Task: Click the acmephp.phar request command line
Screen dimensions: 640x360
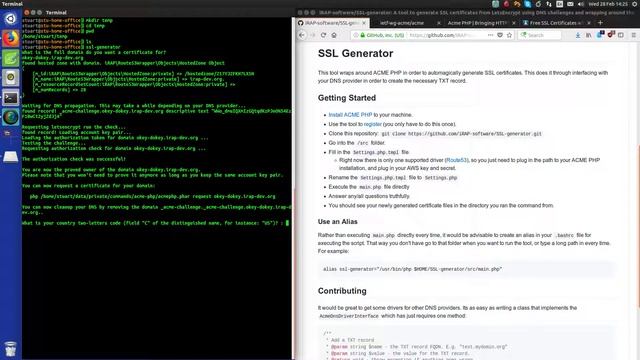Action: [x=152, y=196]
